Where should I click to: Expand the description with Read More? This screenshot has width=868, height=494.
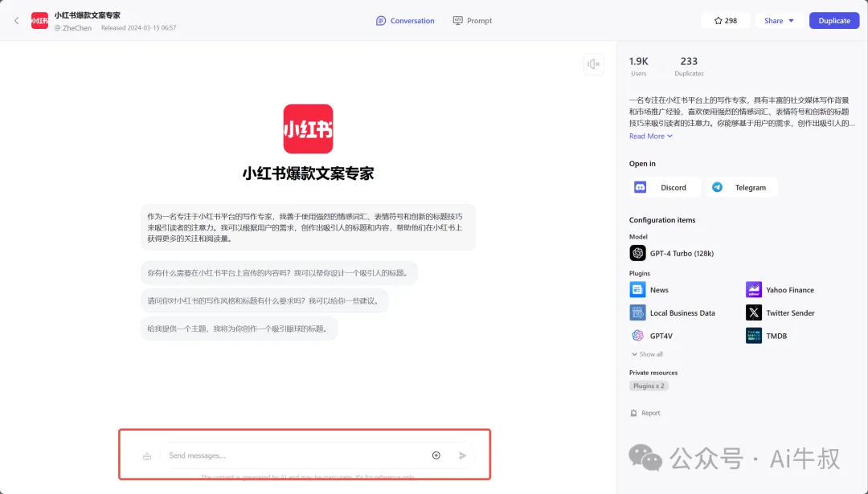649,136
